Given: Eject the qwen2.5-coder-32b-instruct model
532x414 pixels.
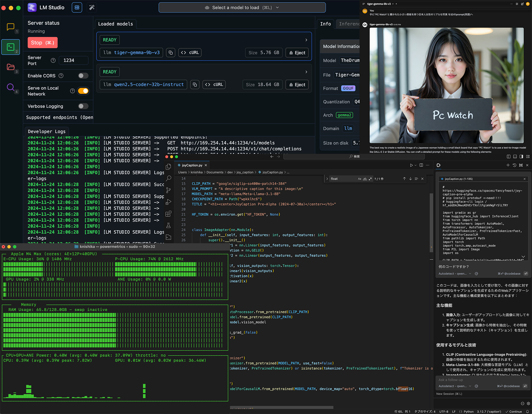Looking at the screenshot, I should click(297, 85).
